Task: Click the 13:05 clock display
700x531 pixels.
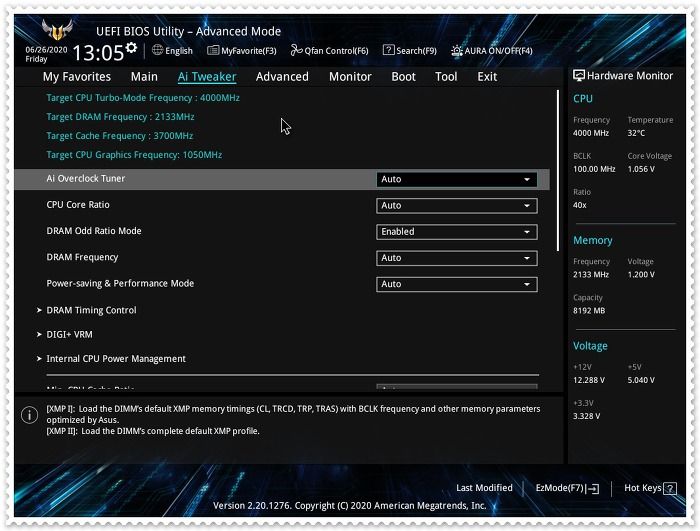Action: (x=98, y=53)
